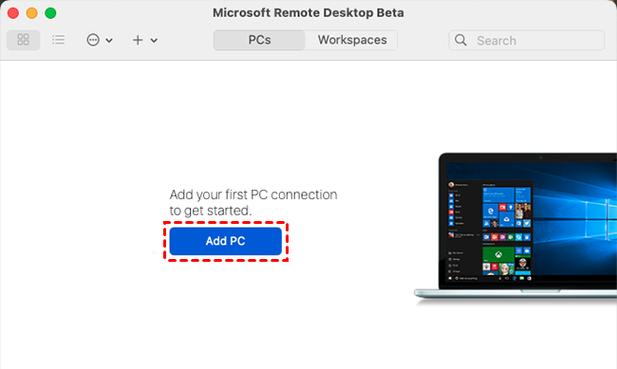Screen dimensions: 617x369
Task: Switch to list view layout
Action: [58, 40]
